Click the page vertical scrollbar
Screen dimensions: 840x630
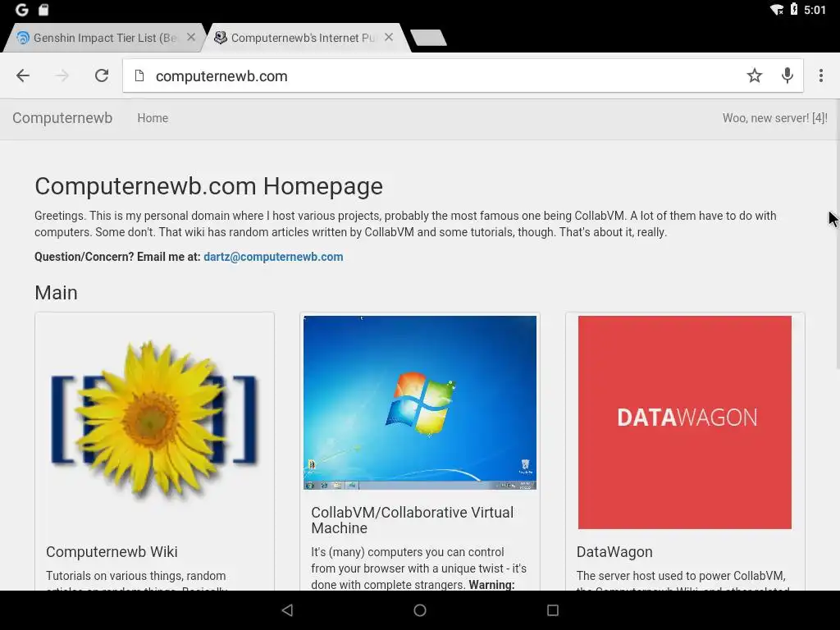838,234
